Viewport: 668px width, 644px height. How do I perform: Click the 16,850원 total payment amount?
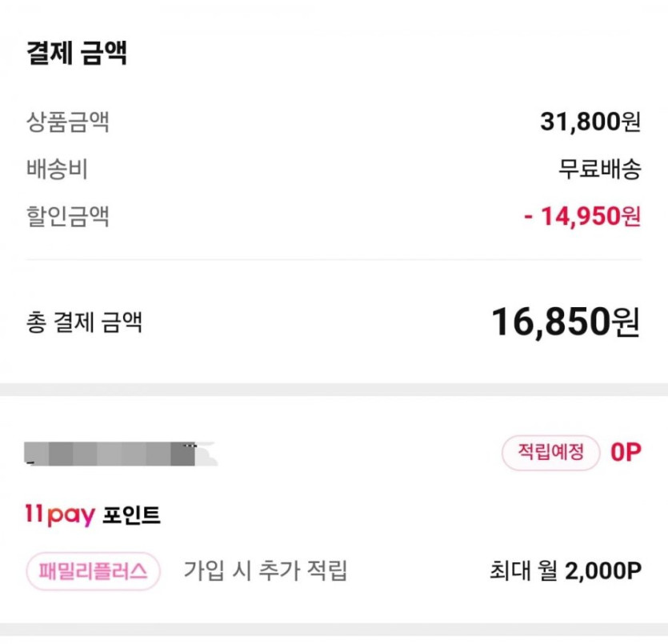pos(565,322)
